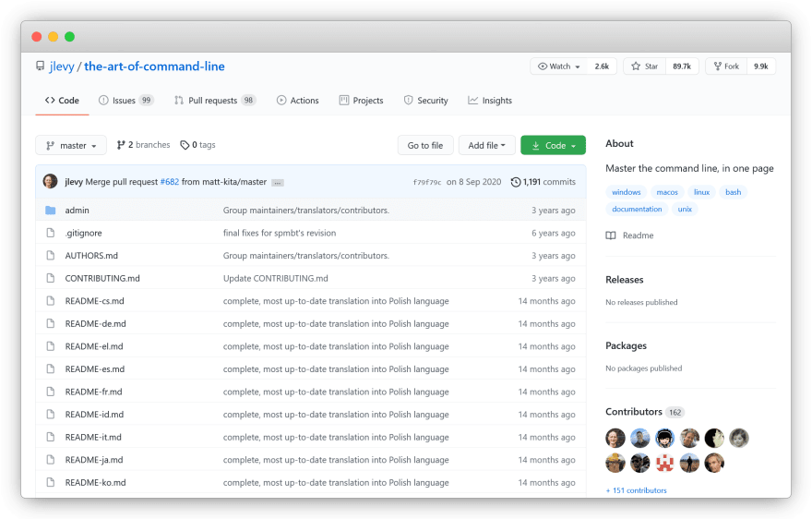Screen dimensions: 812x519
Task: Open the admin folder
Action: pos(78,210)
